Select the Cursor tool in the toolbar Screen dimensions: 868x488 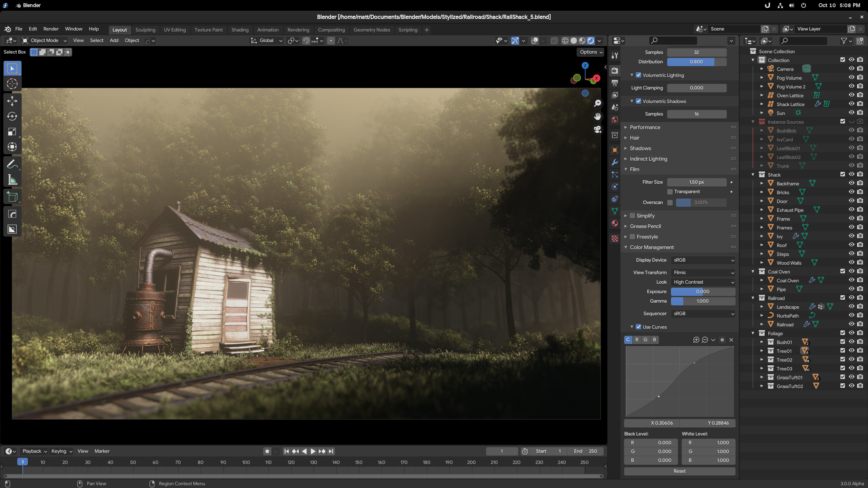point(12,84)
